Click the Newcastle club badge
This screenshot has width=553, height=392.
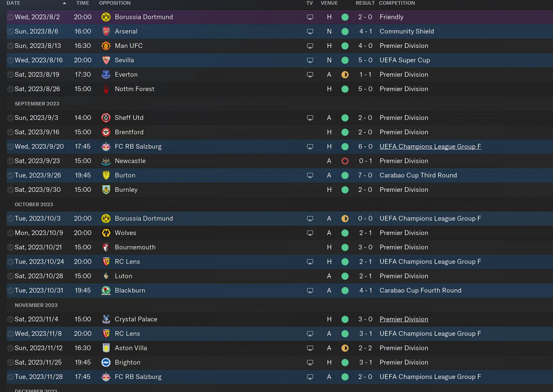click(106, 161)
